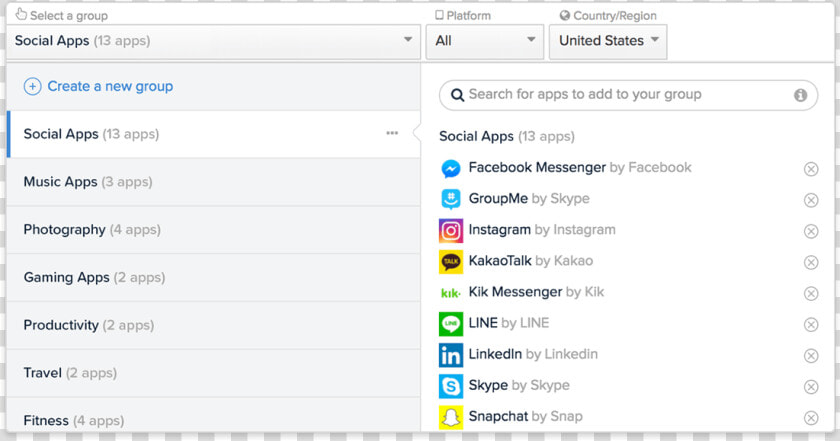The width and height of the screenshot is (840, 441).
Task: Click the KakaoTalk by Kakao text
Action: 530,261
